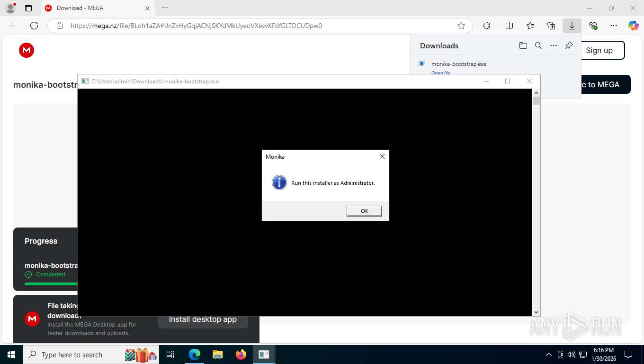644x364 pixels.
Task: Open a new browser tab
Action: point(165,8)
